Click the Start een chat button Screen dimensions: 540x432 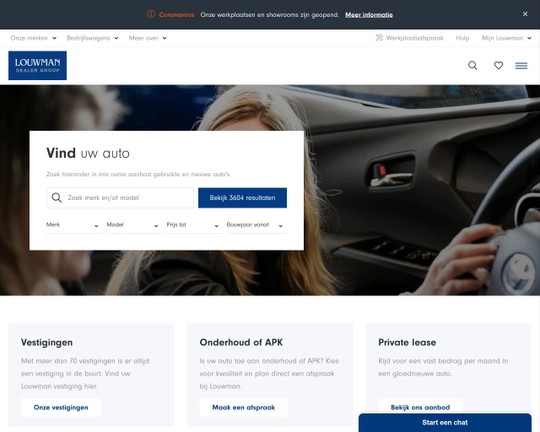pos(445,423)
